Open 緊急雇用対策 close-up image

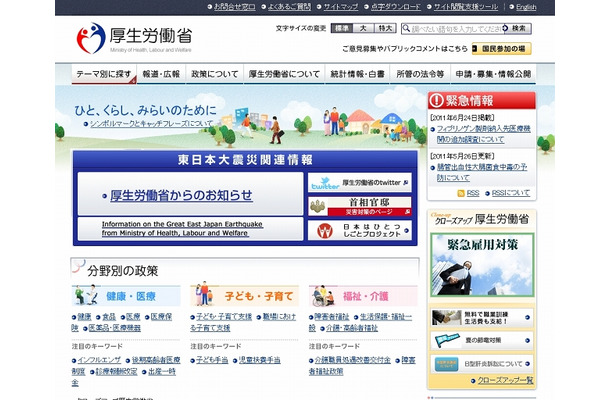coord(482,265)
